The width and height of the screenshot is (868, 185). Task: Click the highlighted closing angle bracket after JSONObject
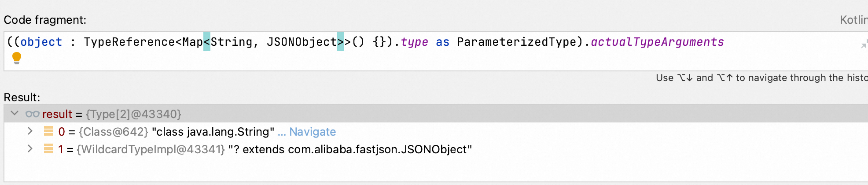point(341,42)
